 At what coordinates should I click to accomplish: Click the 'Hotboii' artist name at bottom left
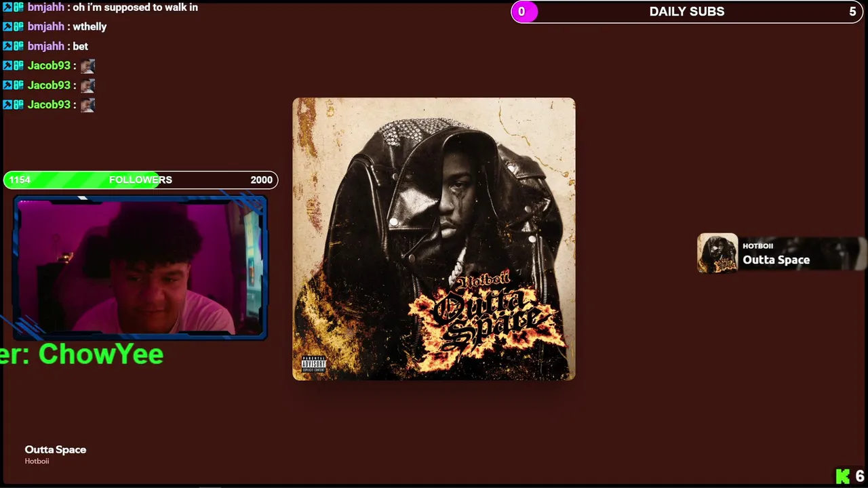(37, 462)
